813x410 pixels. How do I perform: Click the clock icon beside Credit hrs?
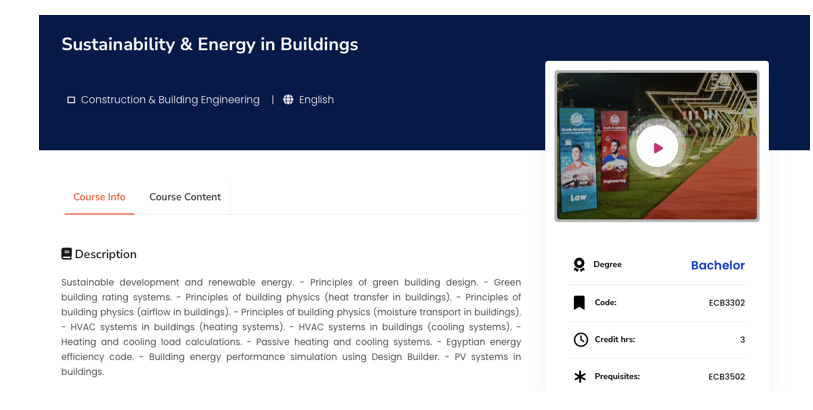tap(580, 340)
